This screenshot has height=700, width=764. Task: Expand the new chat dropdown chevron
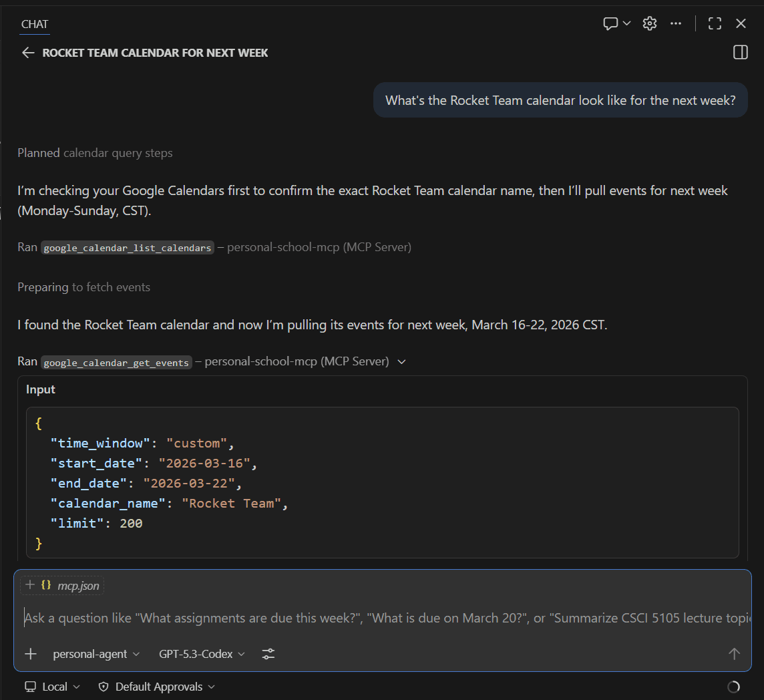[x=626, y=23]
